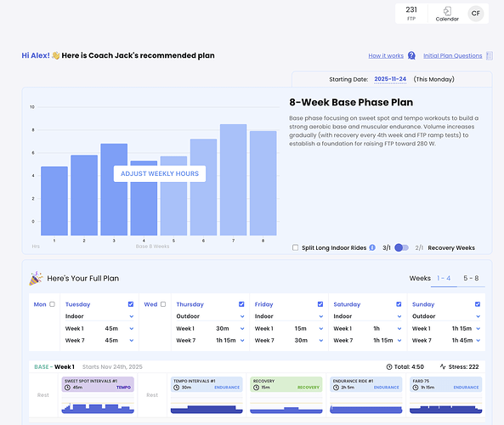
Task: Click the How it works help icon
Action: point(411,55)
